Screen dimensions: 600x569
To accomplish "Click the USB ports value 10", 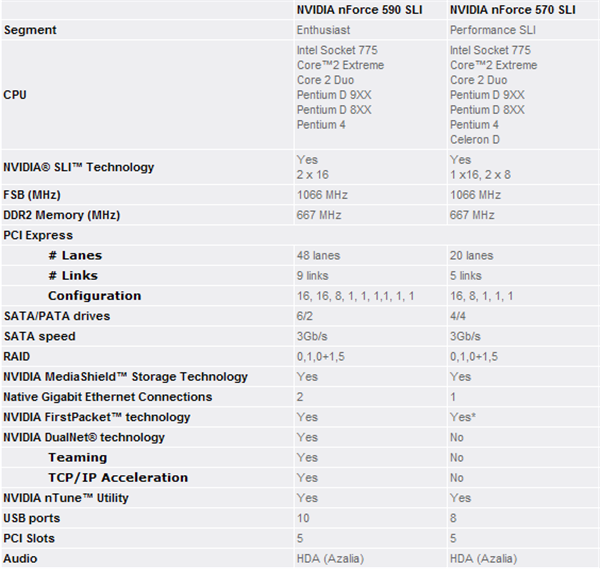I will pos(303,518).
